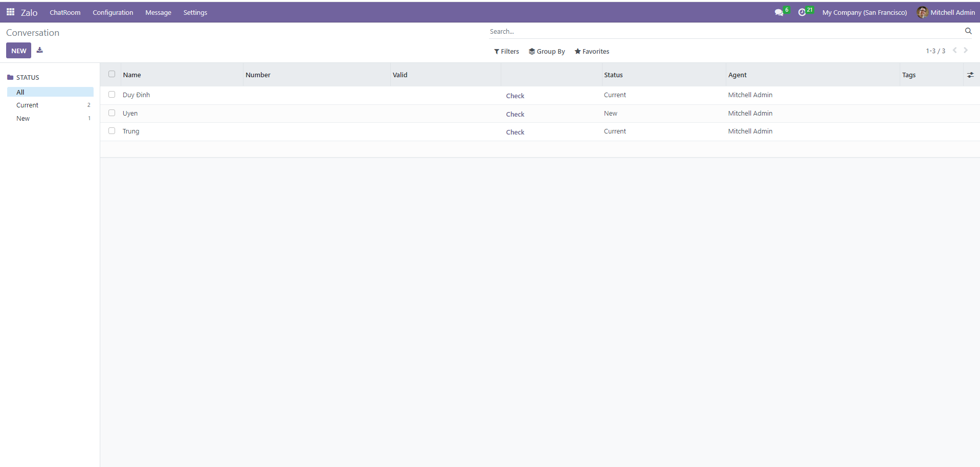The image size is (980, 467).
Task: Click the download/import records icon
Action: 40,50
